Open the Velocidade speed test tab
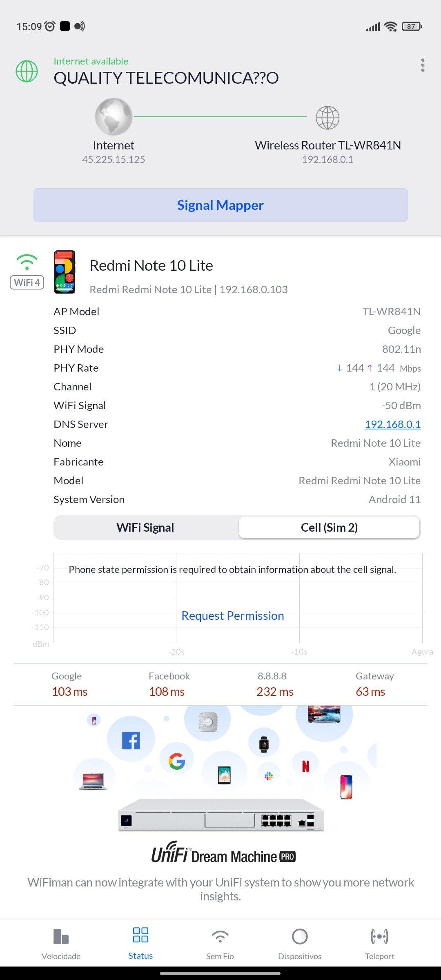The height and width of the screenshot is (980, 441). tap(61, 944)
